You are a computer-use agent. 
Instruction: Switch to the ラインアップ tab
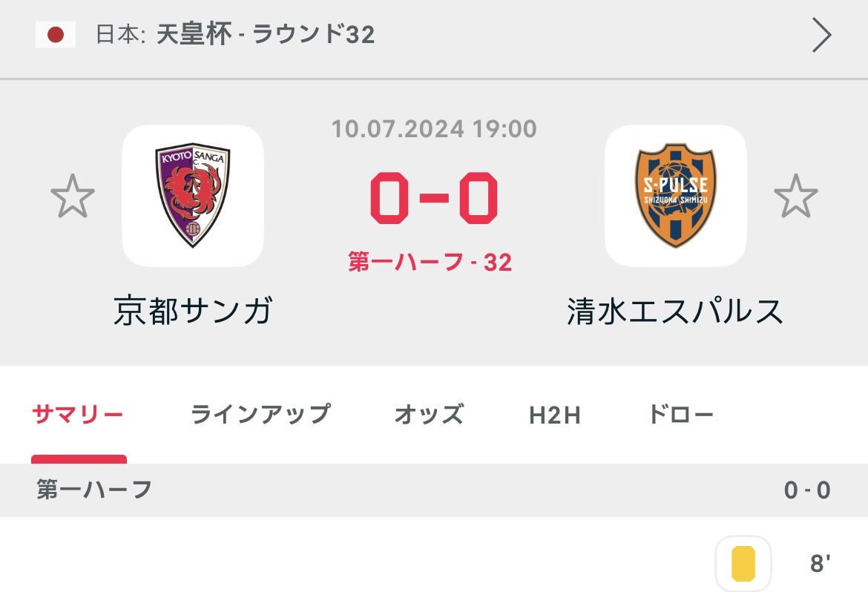pos(260,414)
